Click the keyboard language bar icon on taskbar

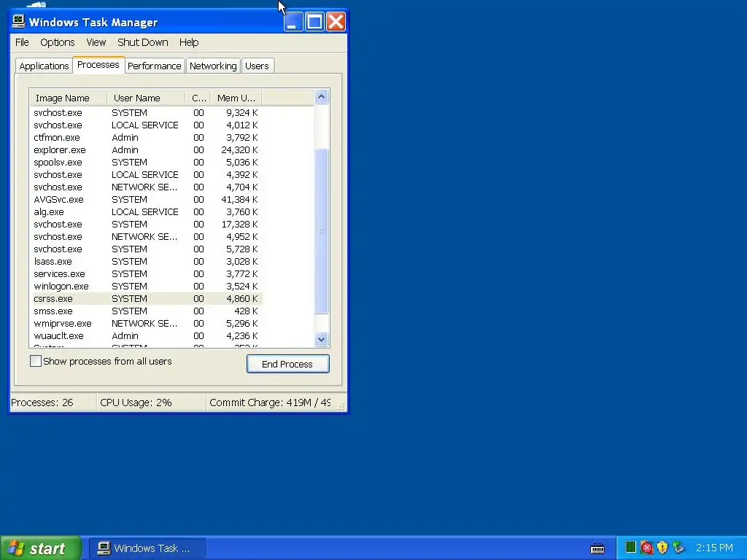(x=597, y=548)
